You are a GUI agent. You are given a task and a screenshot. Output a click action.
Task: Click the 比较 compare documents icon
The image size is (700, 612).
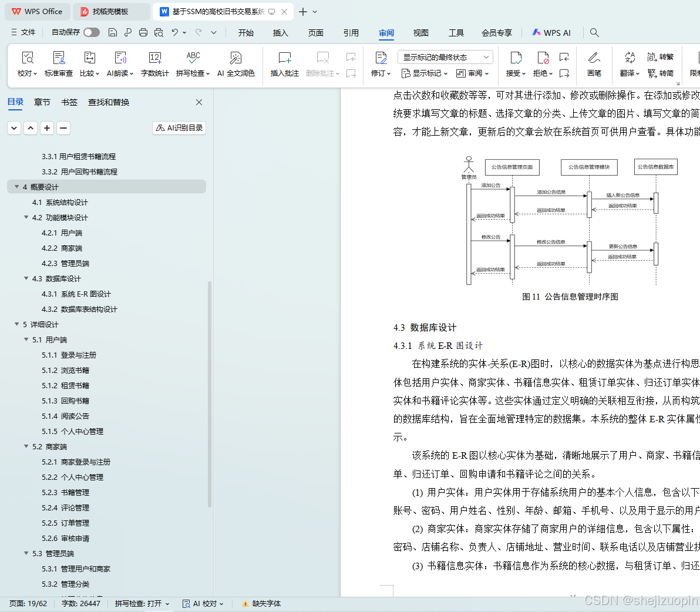pyautogui.click(x=89, y=58)
